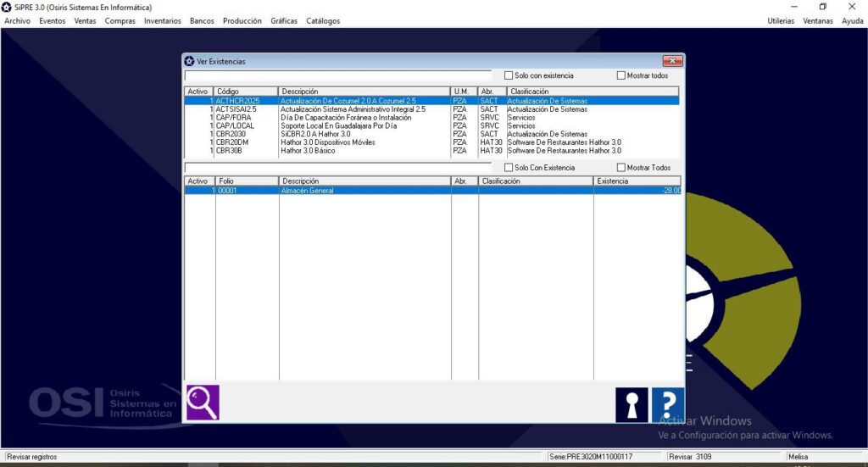Focus the lower warehouse search field
This screenshot has height=467, width=868.
[x=337, y=167]
